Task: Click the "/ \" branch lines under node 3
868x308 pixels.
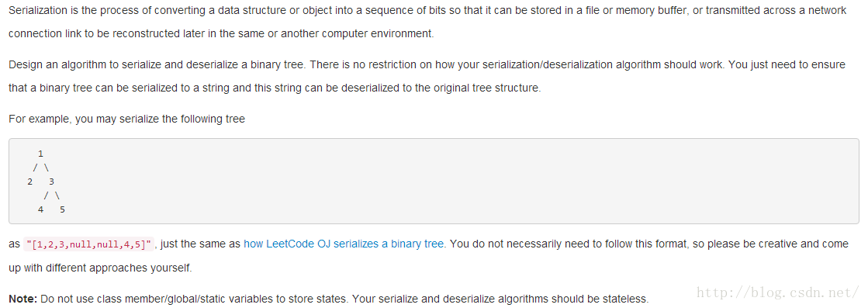Action: tap(51, 195)
